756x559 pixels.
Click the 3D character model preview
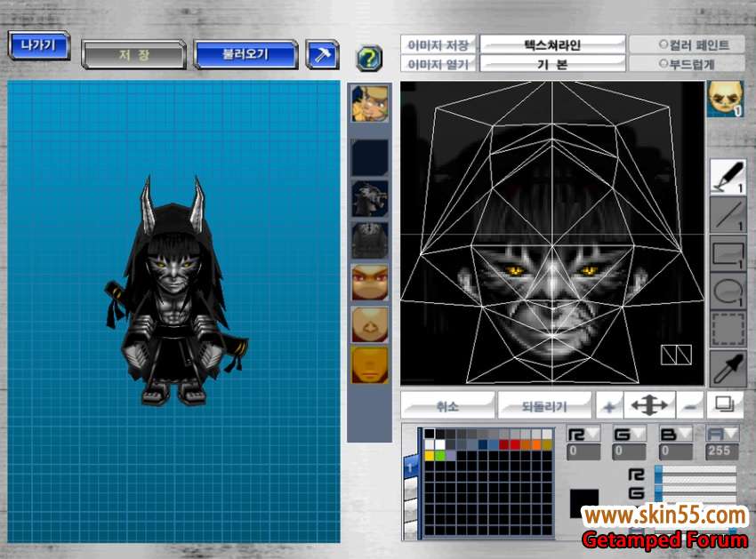click(x=176, y=291)
